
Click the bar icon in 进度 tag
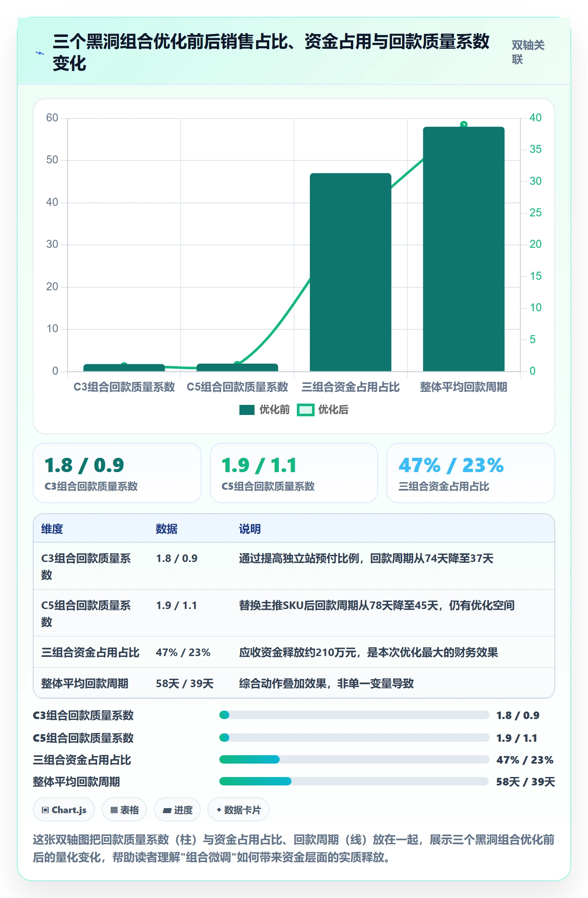tap(167, 811)
